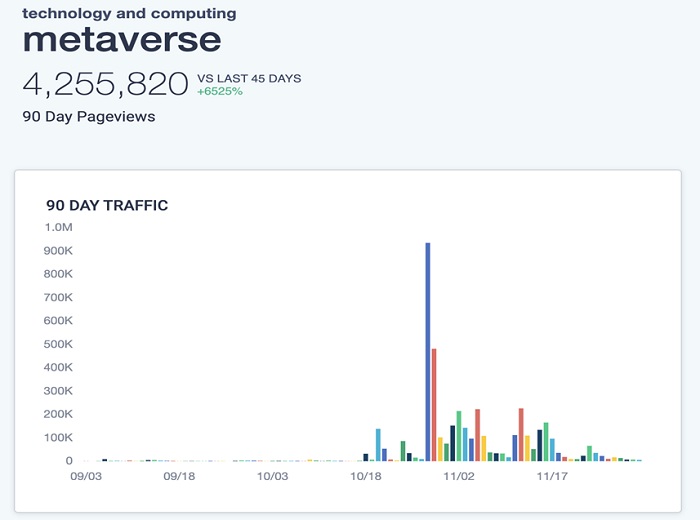Click the 10/18 date label
Viewport: 700px width, 520px height.
[x=366, y=476]
